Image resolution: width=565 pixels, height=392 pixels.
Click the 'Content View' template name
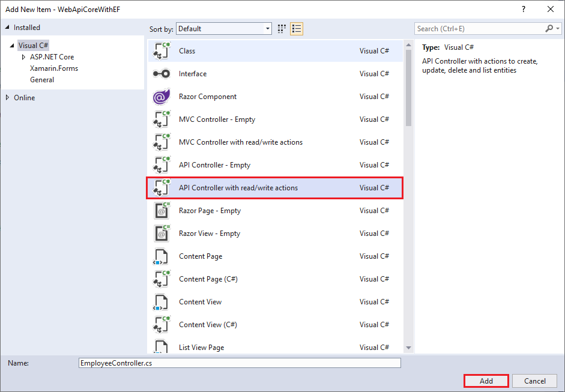coord(201,302)
